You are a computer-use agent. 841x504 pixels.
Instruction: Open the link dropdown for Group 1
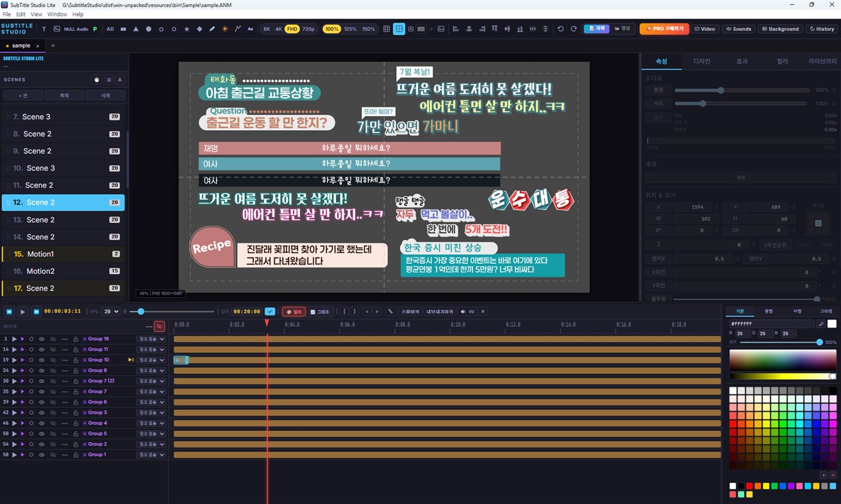coord(151,455)
